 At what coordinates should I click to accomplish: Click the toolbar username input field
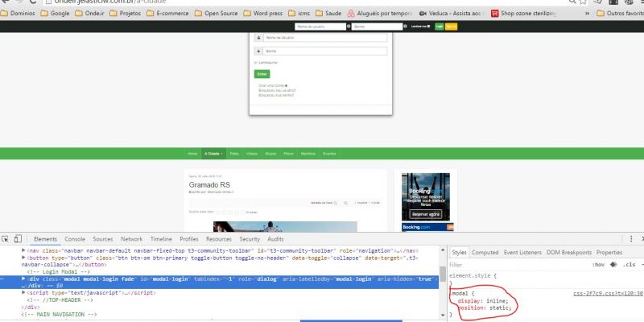click(x=320, y=27)
